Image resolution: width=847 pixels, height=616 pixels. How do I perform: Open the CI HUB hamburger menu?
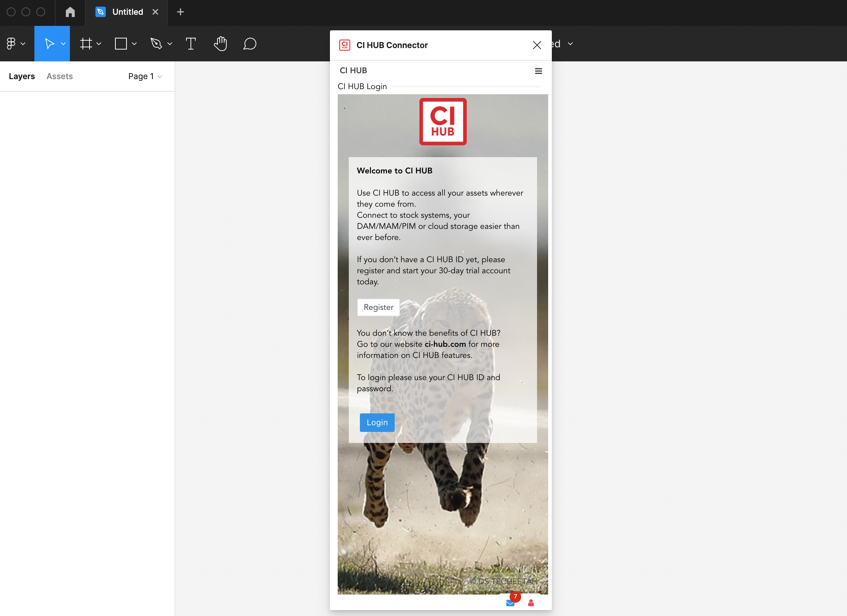tap(539, 71)
